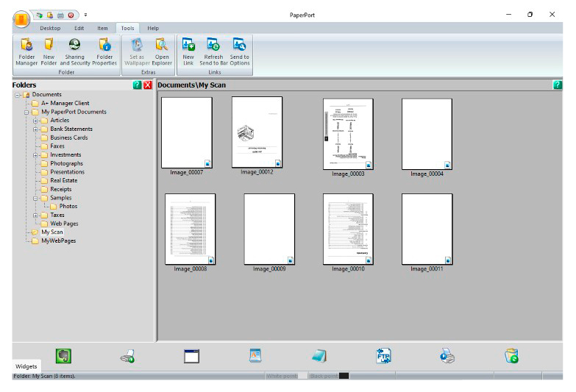Select the Image_00003 thumbnail
Viewport: 576px width, 392px height.
(x=348, y=134)
